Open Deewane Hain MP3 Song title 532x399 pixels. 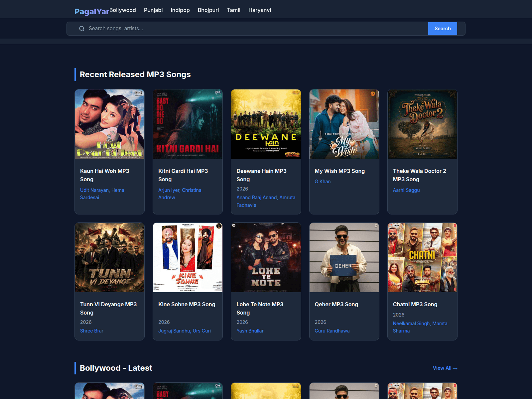tap(261, 175)
